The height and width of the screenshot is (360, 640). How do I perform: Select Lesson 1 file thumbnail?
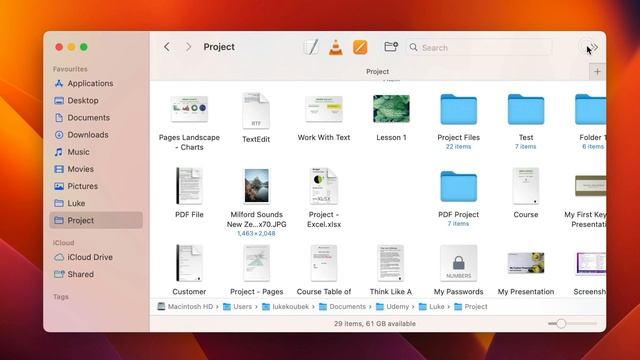391,109
